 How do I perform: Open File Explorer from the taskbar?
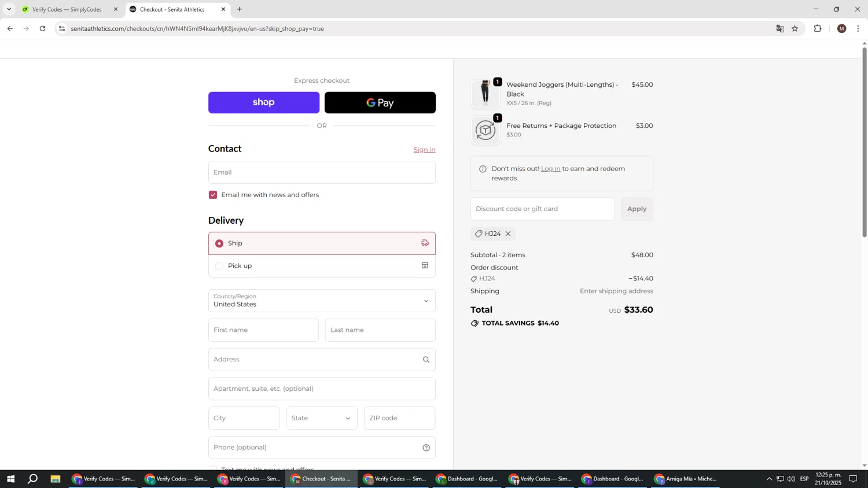click(56, 479)
